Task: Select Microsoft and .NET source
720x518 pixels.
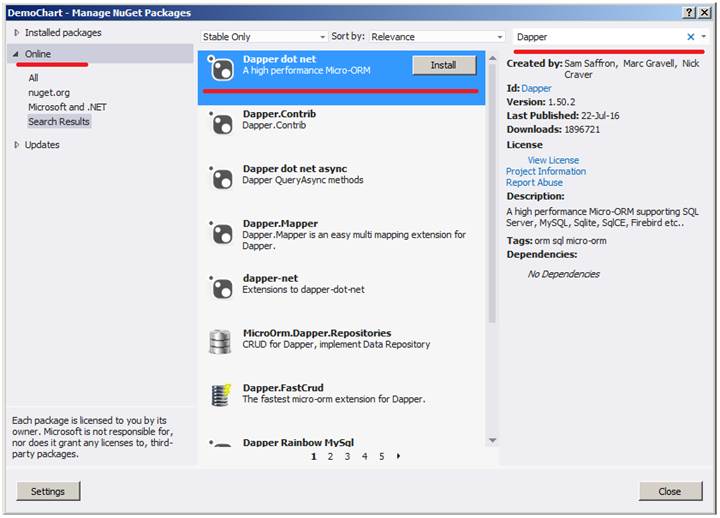Action: tap(67, 107)
